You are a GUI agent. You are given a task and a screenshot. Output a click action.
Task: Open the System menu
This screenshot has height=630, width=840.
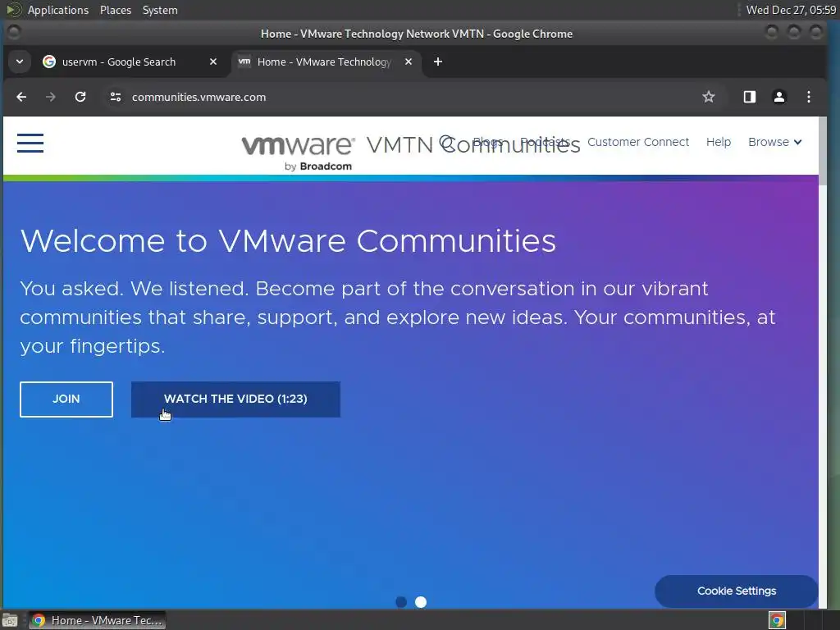pos(160,10)
